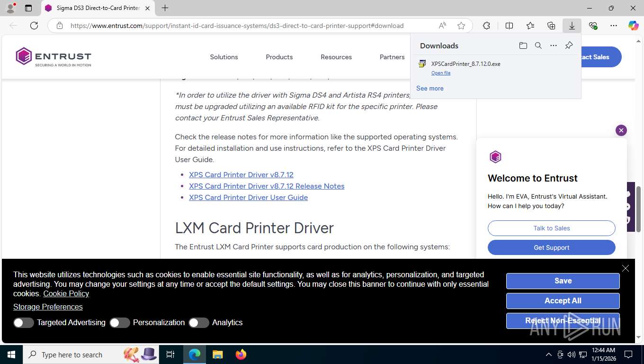Click the volume speaker tray icon

(x=572, y=355)
